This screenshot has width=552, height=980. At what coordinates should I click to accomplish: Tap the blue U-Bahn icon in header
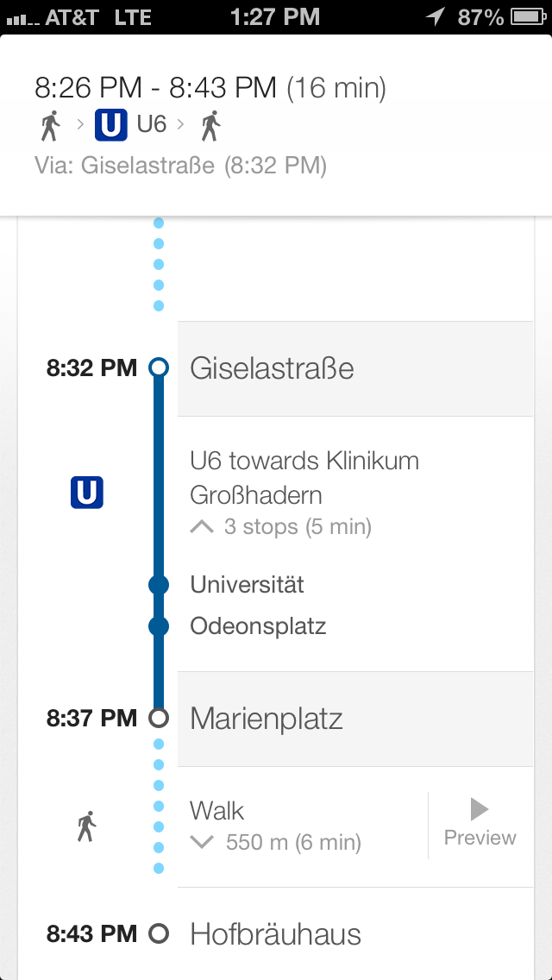click(111, 126)
